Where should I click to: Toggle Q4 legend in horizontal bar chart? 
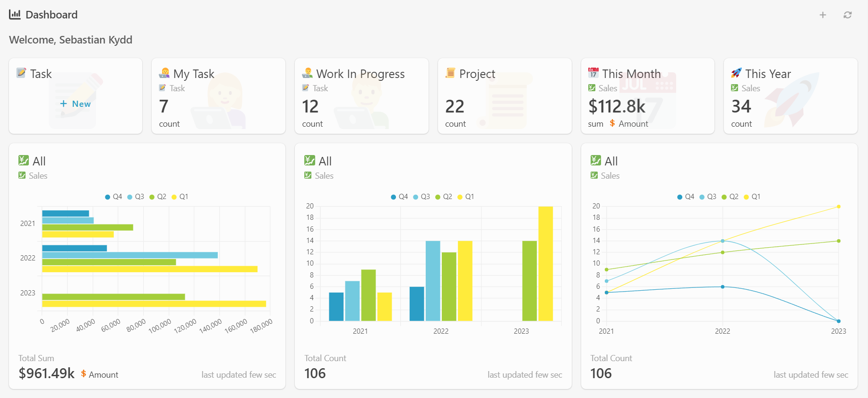(x=113, y=197)
